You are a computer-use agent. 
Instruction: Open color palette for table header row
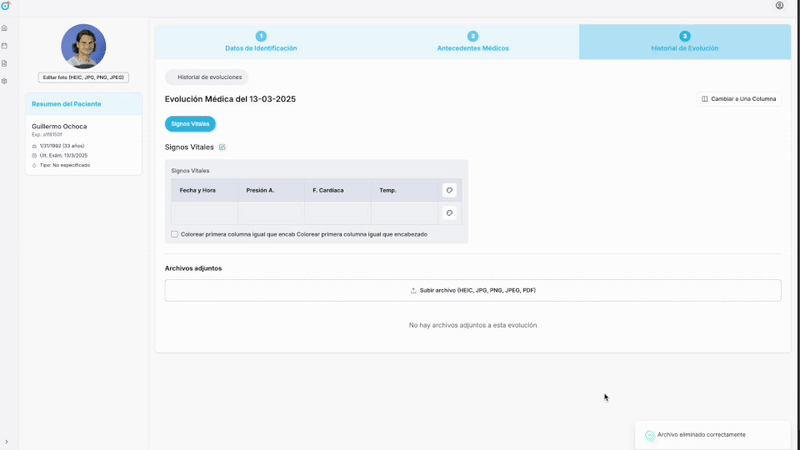(x=449, y=190)
